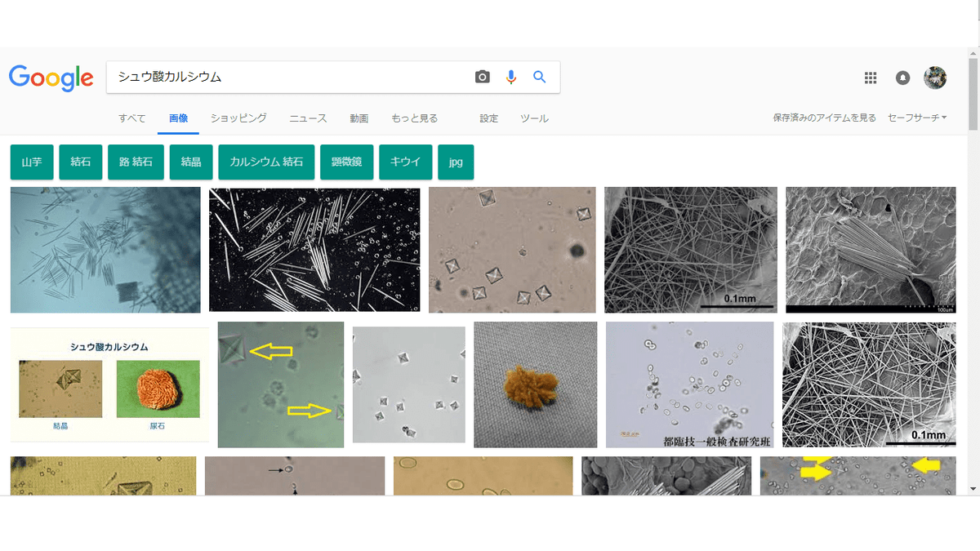Click the blue magnifier search button
Image resolution: width=980 pixels, height=551 pixels.
(539, 77)
